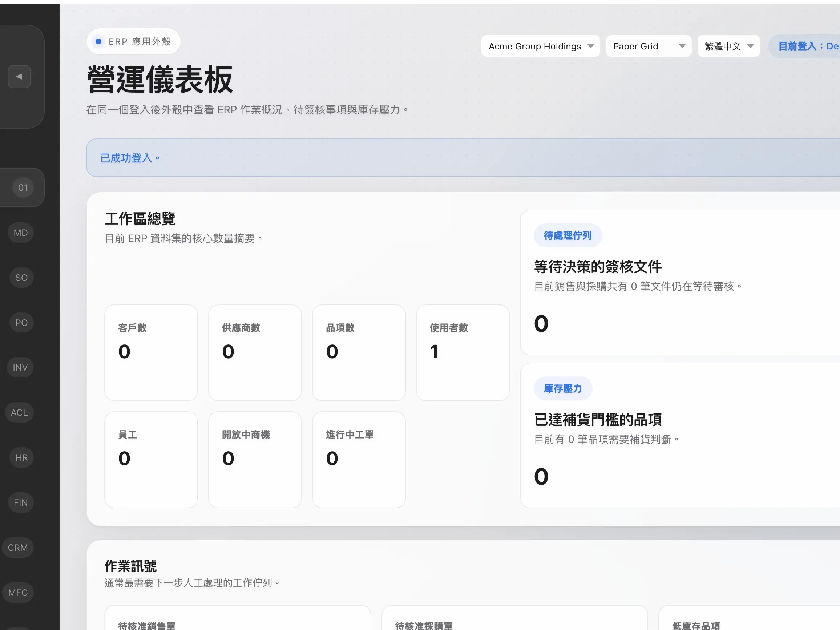Open the FIN finance module
The height and width of the screenshot is (630, 840).
click(20, 502)
